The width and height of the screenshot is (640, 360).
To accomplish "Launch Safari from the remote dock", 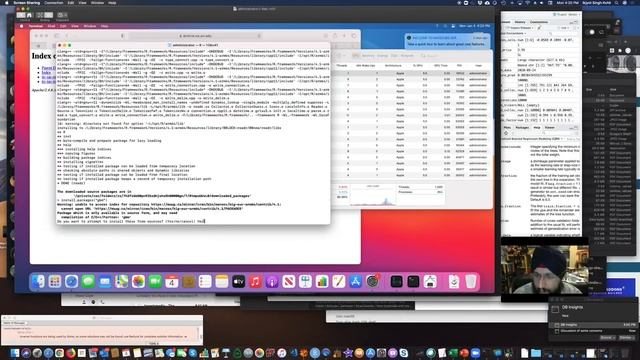I will 71,282.
